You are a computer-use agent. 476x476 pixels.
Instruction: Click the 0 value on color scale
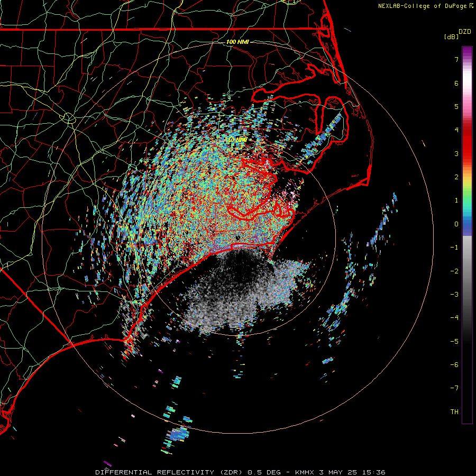[x=456, y=224]
